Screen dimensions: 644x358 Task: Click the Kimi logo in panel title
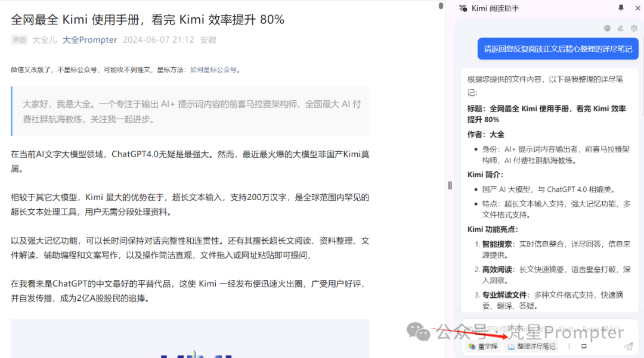point(463,8)
